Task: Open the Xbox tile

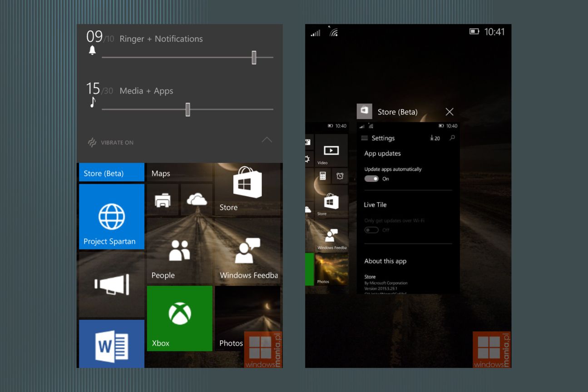Action: [x=179, y=318]
